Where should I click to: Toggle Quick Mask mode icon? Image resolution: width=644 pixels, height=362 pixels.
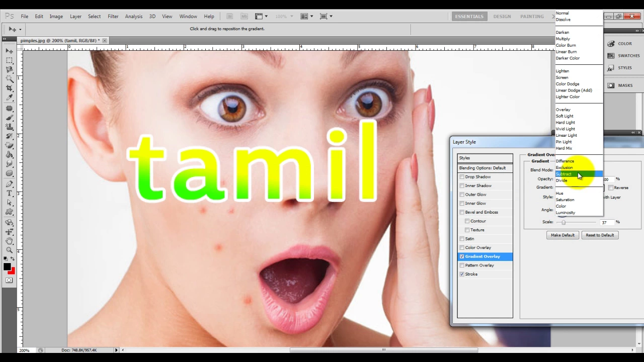coord(9,280)
